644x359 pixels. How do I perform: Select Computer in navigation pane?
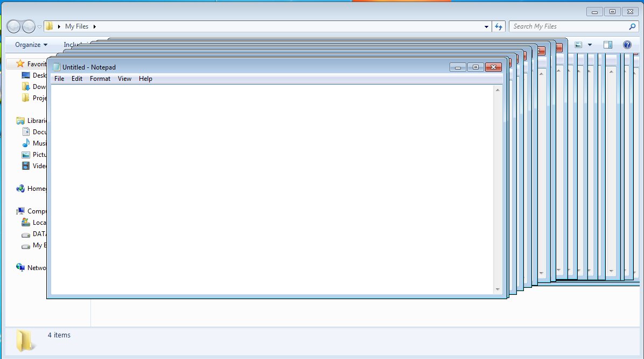[31, 211]
